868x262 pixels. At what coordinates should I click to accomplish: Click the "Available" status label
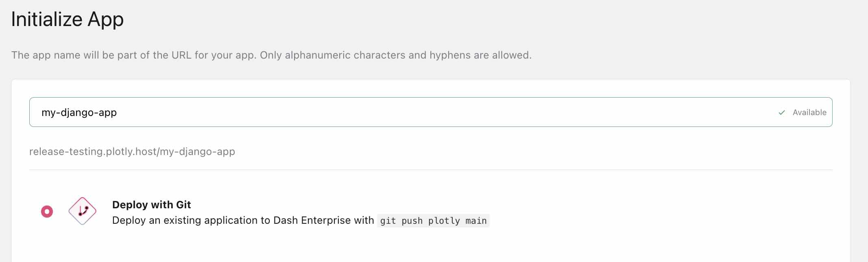coord(809,113)
